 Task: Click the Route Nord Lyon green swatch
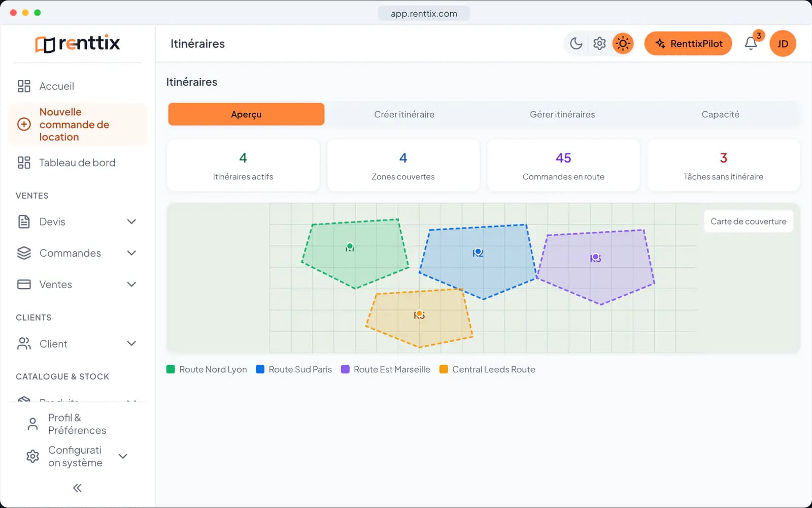(171, 369)
